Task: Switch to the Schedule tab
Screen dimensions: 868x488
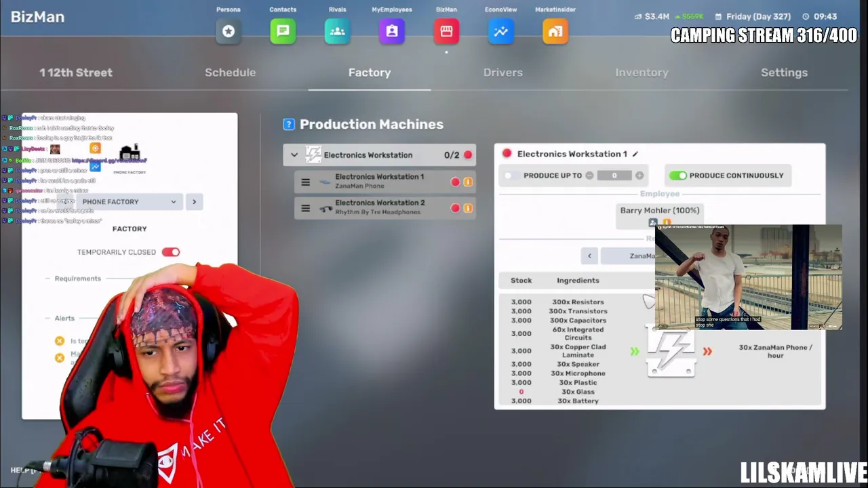Action: [x=231, y=73]
